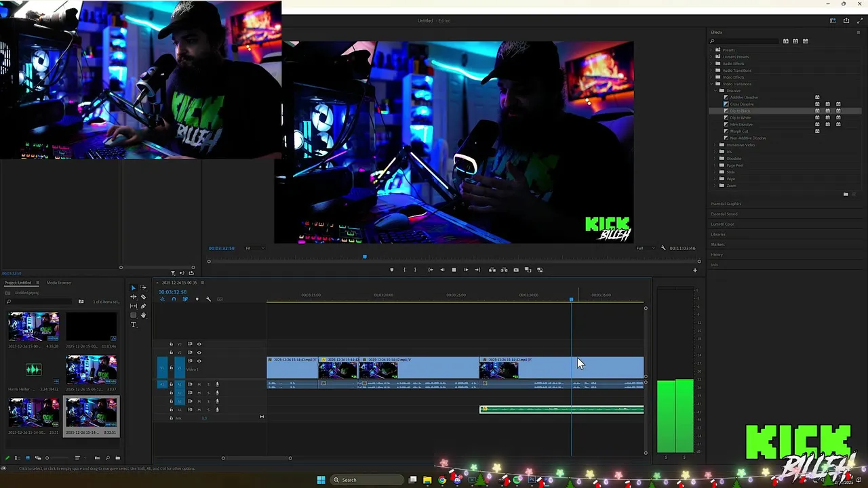Click Mark In bracket in Program monitor
This screenshot has width=868, height=488.
point(404,270)
